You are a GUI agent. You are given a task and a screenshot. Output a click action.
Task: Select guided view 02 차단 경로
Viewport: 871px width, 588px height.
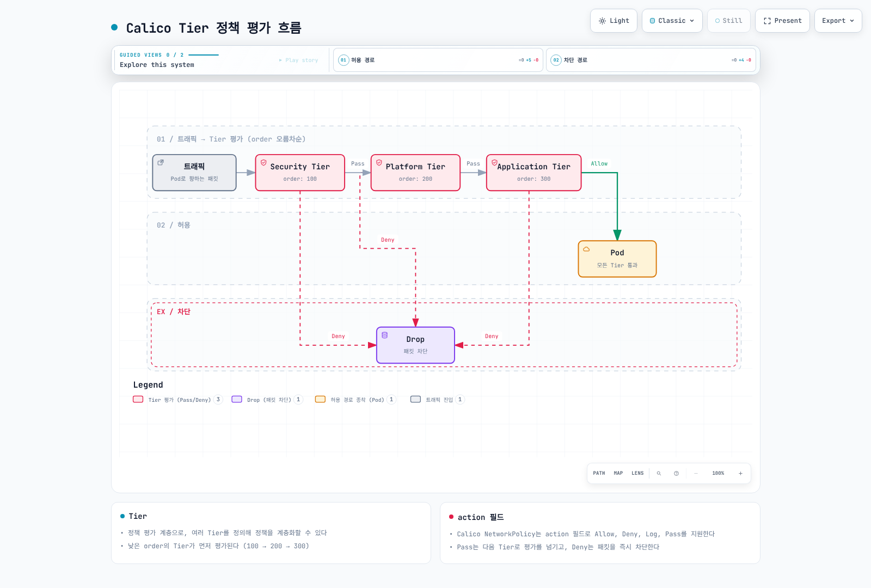pyautogui.click(x=651, y=60)
